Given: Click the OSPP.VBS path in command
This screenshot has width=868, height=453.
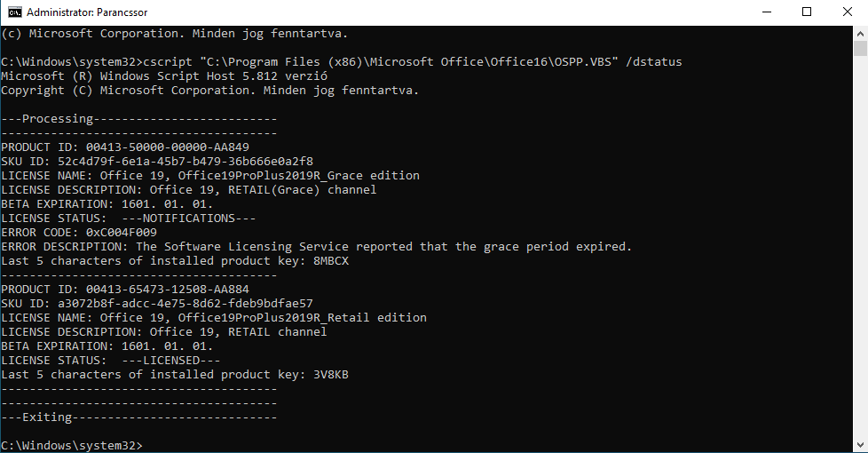Looking at the screenshot, I should 408,62.
